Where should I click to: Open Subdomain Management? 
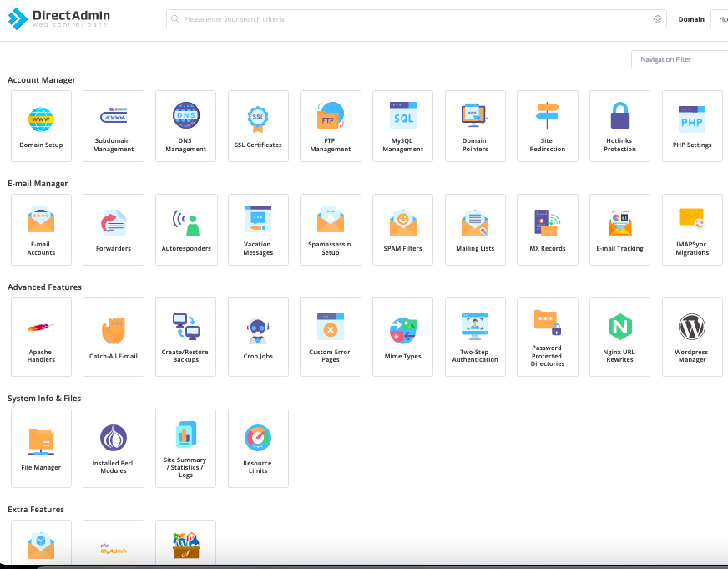pyautogui.click(x=114, y=126)
